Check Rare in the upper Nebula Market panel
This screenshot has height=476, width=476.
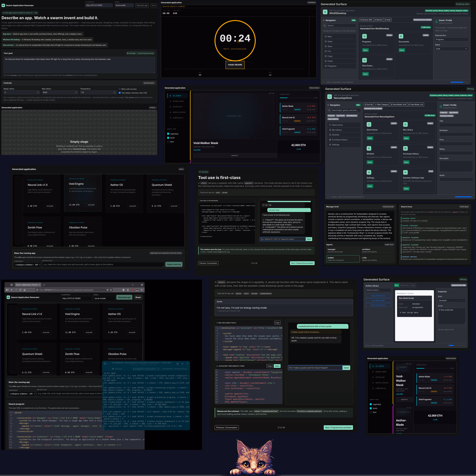[x=168, y=142]
